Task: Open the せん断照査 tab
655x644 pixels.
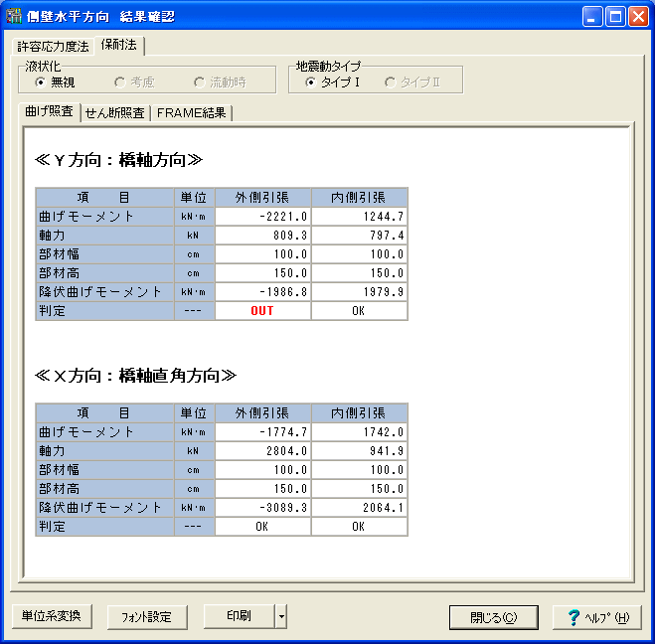Action: [x=115, y=113]
